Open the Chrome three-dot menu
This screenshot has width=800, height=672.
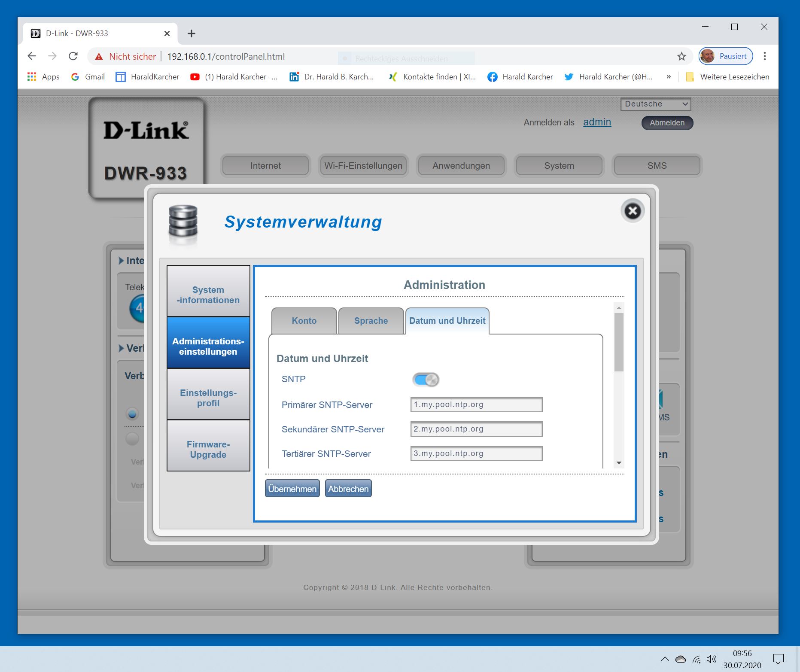(x=765, y=56)
